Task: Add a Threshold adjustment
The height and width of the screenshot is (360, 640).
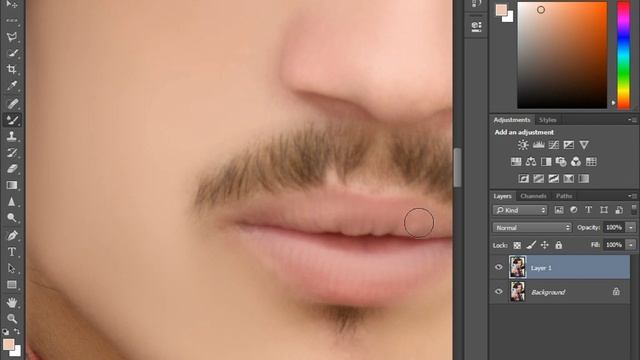Action: [x=553, y=178]
